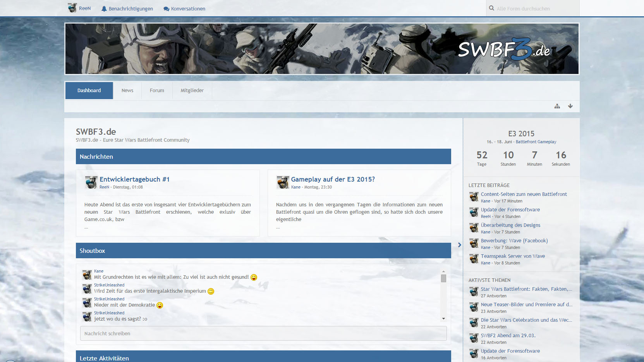This screenshot has width=644, height=362.
Task: Click the Shoutbox scrollbar down arrow
Action: point(443,319)
